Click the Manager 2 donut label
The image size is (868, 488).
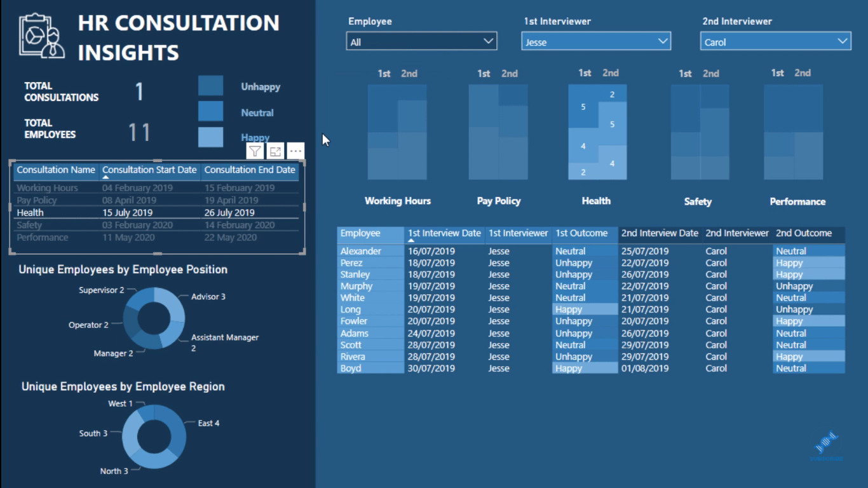pyautogui.click(x=113, y=353)
